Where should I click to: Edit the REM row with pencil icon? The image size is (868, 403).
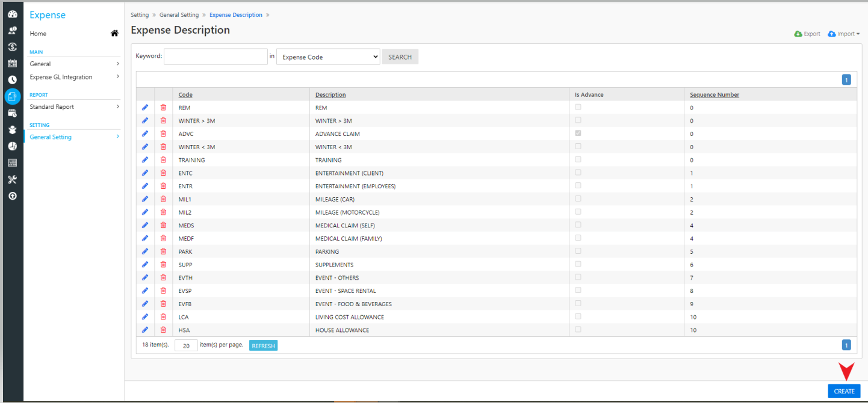(x=144, y=108)
